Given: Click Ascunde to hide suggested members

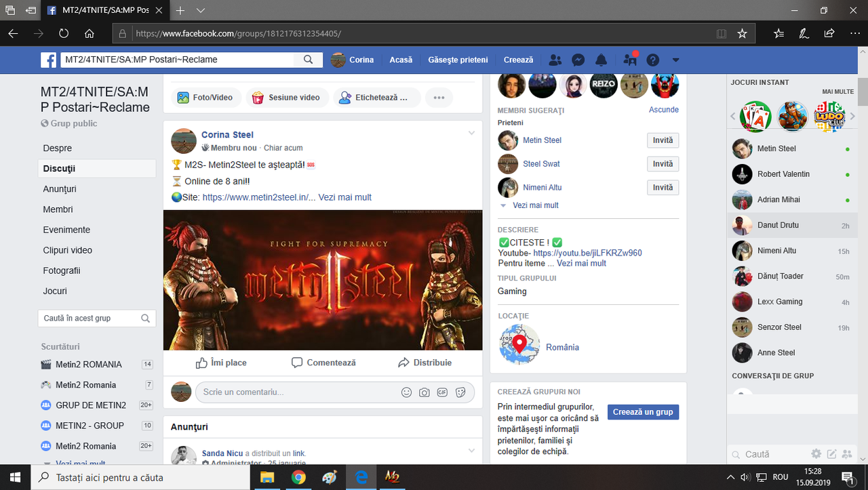Looking at the screenshot, I should [664, 110].
